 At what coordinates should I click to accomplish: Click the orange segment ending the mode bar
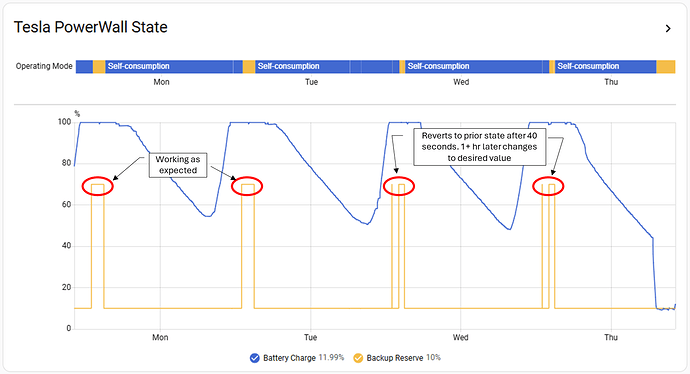(x=665, y=66)
